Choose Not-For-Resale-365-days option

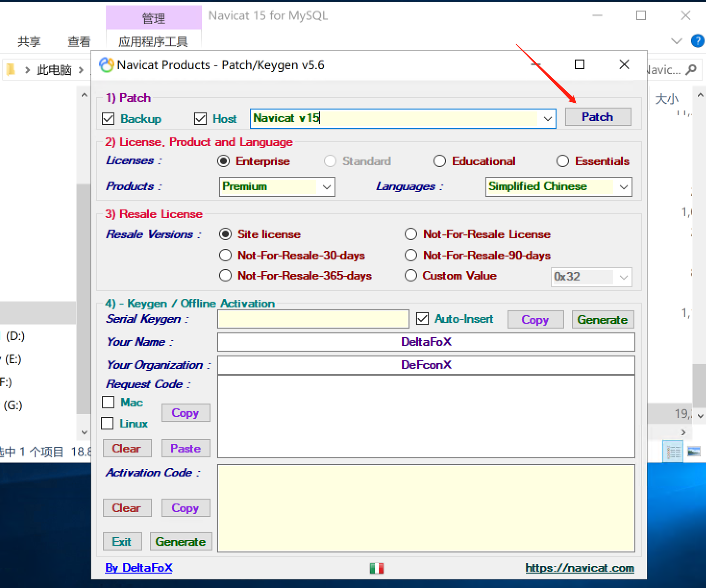point(225,275)
